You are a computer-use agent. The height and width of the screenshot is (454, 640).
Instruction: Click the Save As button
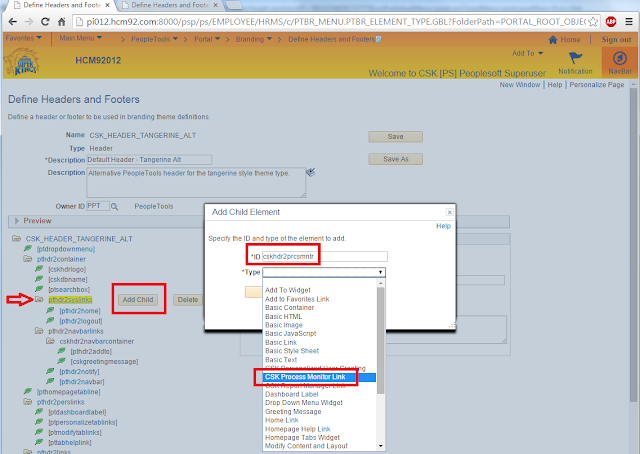(395, 159)
